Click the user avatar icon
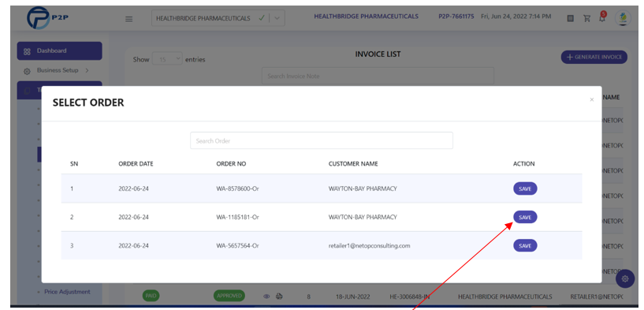The height and width of the screenshot is (310, 644). pyautogui.click(x=623, y=18)
